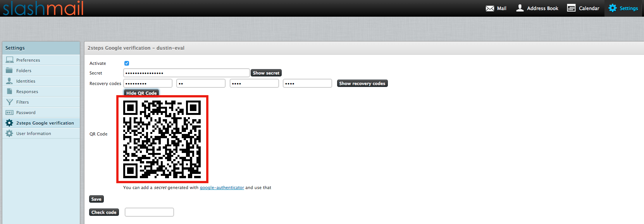Click the Settings gear icon

612,8
